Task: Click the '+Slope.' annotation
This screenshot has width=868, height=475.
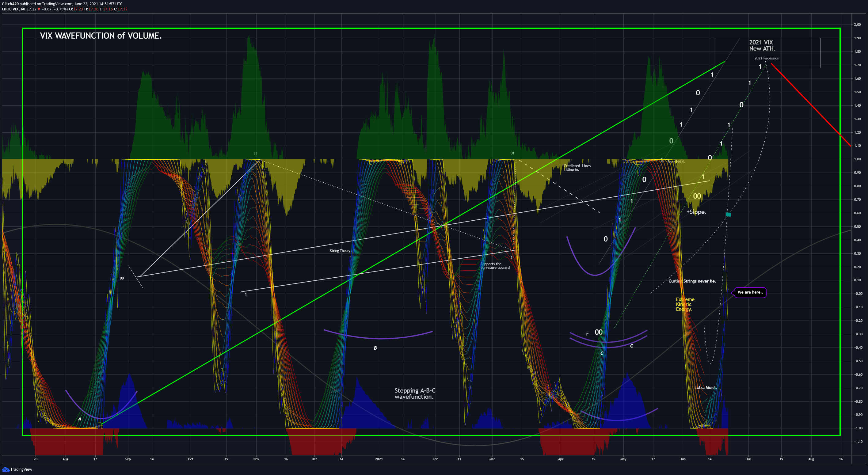Action: tap(696, 212)
